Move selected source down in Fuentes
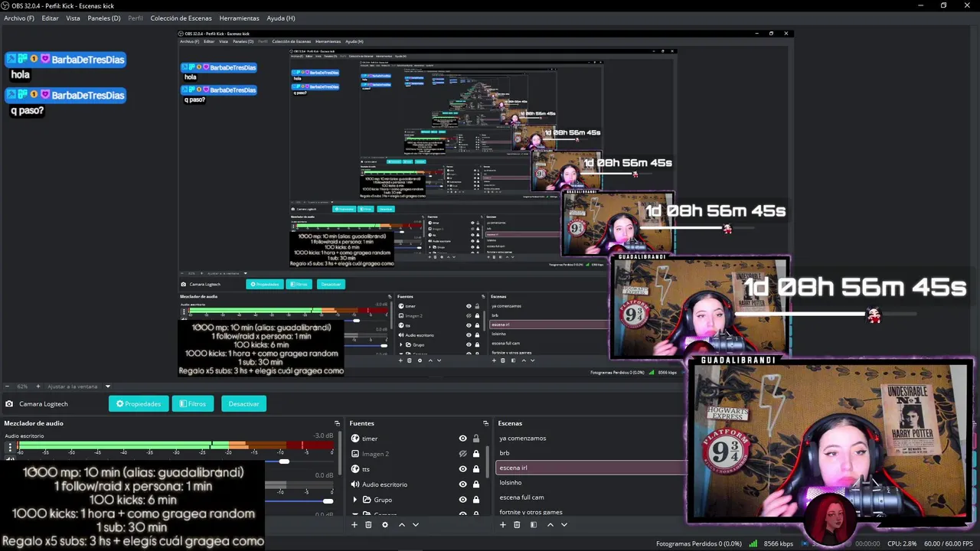 pyautogui.click(x=416, y=525)
